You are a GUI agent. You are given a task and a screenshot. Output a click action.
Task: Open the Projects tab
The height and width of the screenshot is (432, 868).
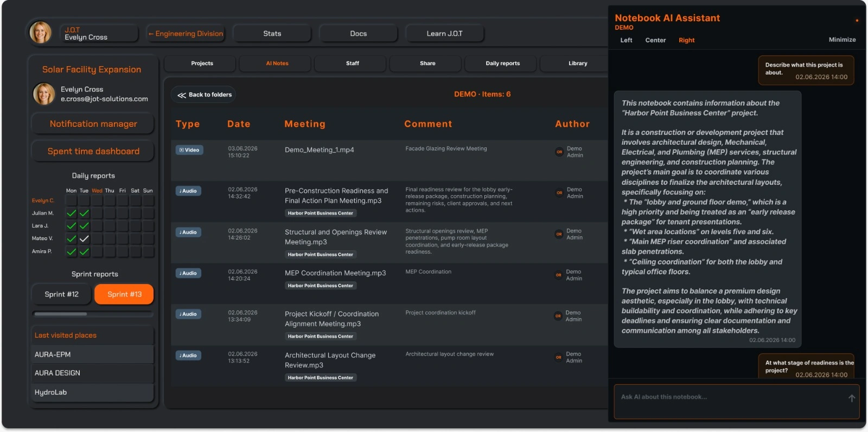pos(202,63)
